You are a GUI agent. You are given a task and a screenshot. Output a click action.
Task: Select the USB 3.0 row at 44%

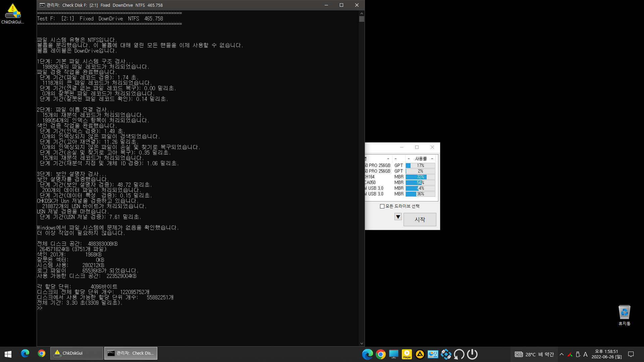coord(400,188)
